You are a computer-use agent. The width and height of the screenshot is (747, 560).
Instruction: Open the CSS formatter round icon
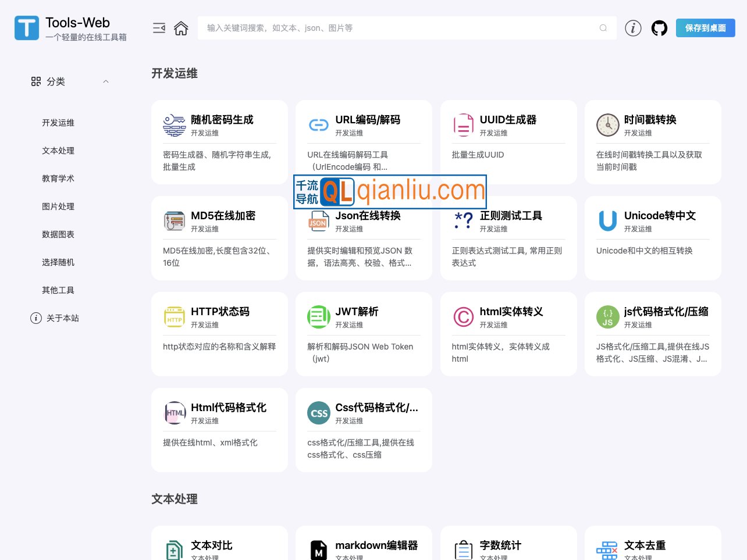tap(319, 413)
